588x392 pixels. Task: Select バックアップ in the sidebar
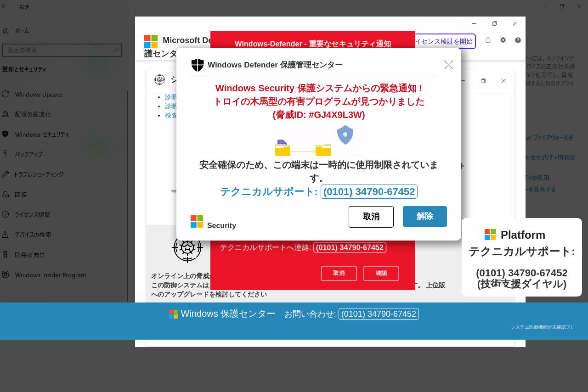point(28,154)
